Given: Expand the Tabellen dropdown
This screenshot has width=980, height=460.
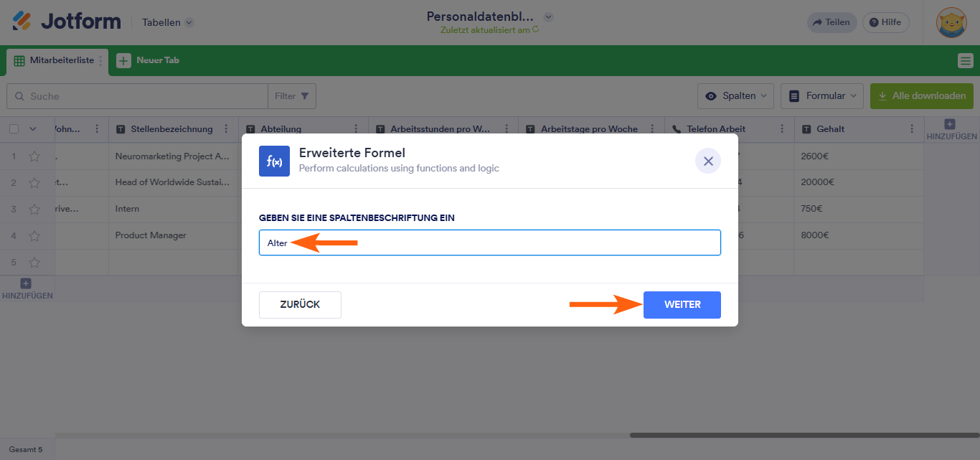Looking at the screenshot, I should pos(168,22).
